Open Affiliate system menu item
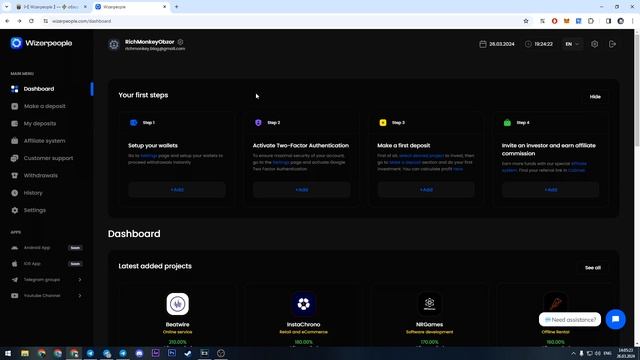The image size is (640, 360). point(44,141)
